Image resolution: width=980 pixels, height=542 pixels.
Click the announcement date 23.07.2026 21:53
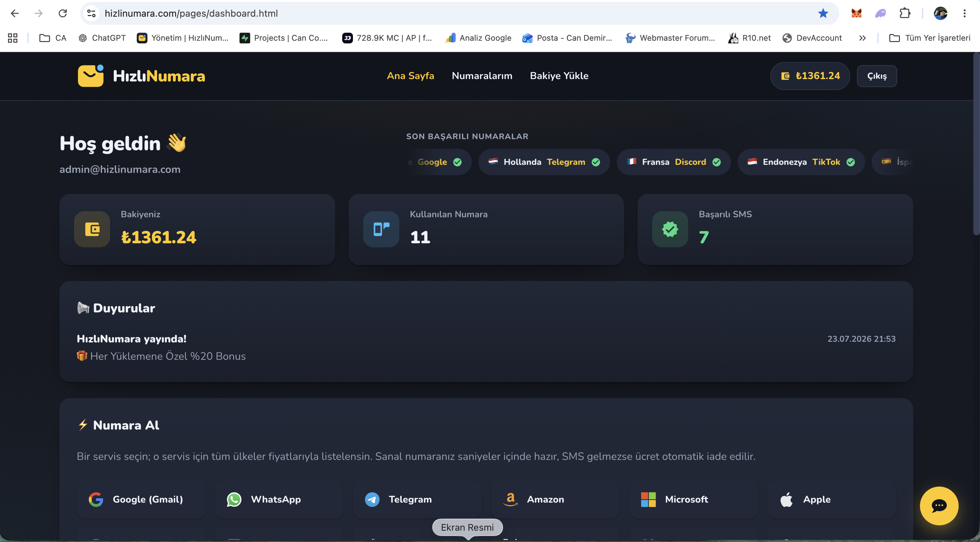tap(861, 339)
